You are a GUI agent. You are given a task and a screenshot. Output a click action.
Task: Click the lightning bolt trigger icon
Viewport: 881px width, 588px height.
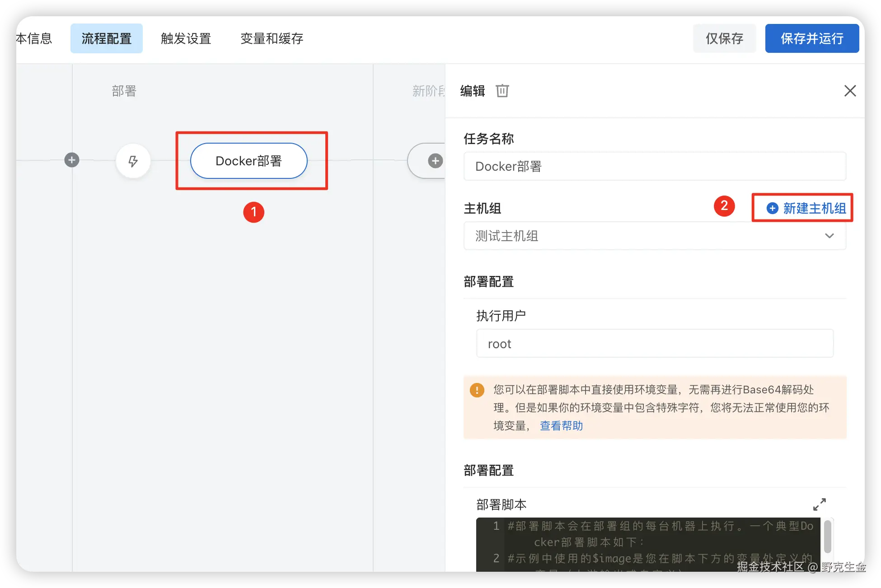pos(133,161)
